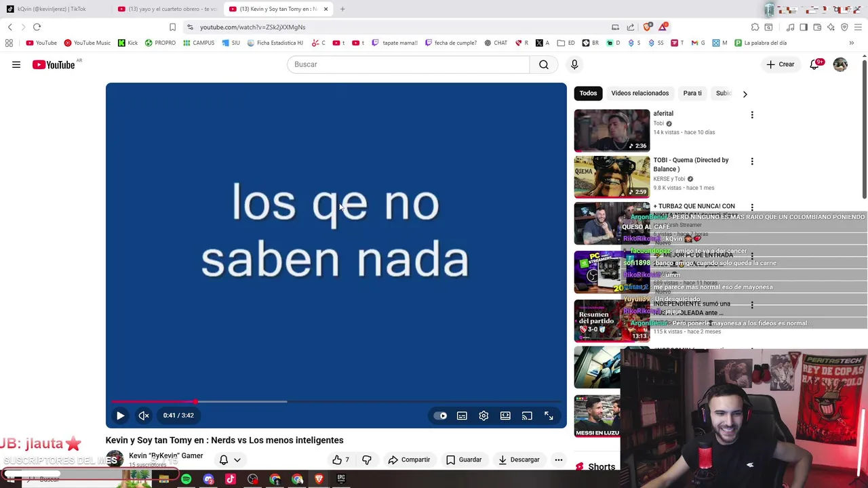Image resolution: width=868 pixels, height=488 pixels.
Task: Select the Videos relacionados chip
Action: tap(639, 94)
